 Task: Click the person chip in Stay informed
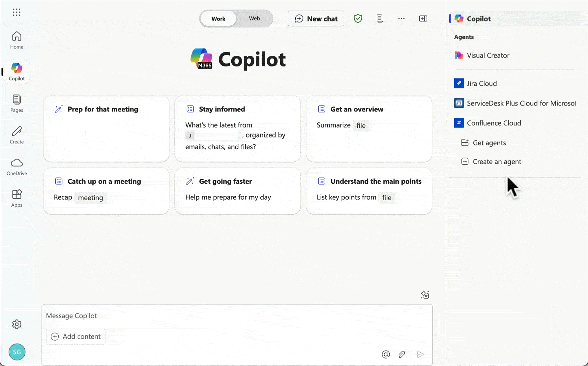pyautogui.click(x=213, y=136)
